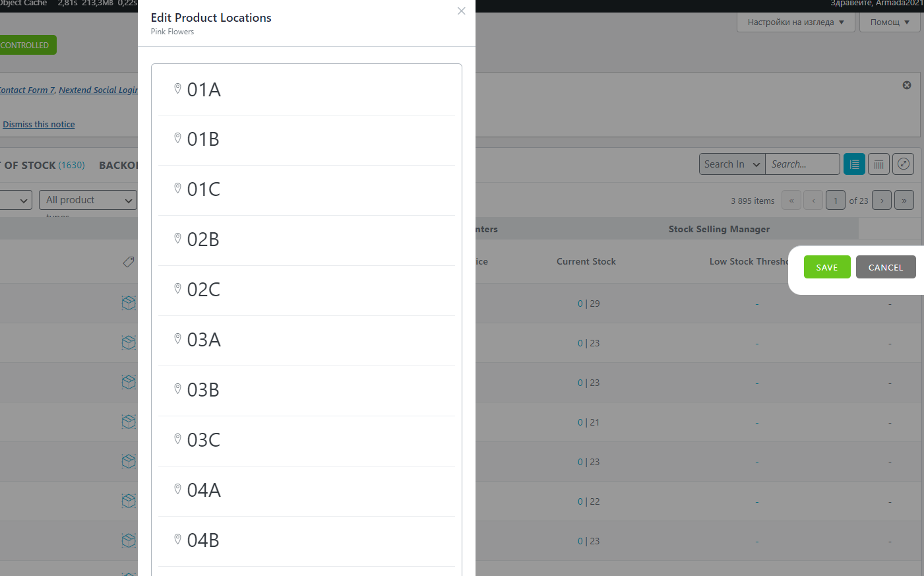Click the list view icon by Search
Screen dimensions: 924x576
(x=854, y=164)
